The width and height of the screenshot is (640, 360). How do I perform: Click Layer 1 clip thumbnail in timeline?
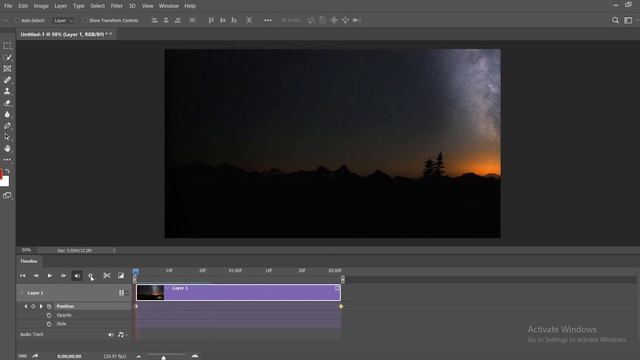pyautogui.click(x=150, y=293)
